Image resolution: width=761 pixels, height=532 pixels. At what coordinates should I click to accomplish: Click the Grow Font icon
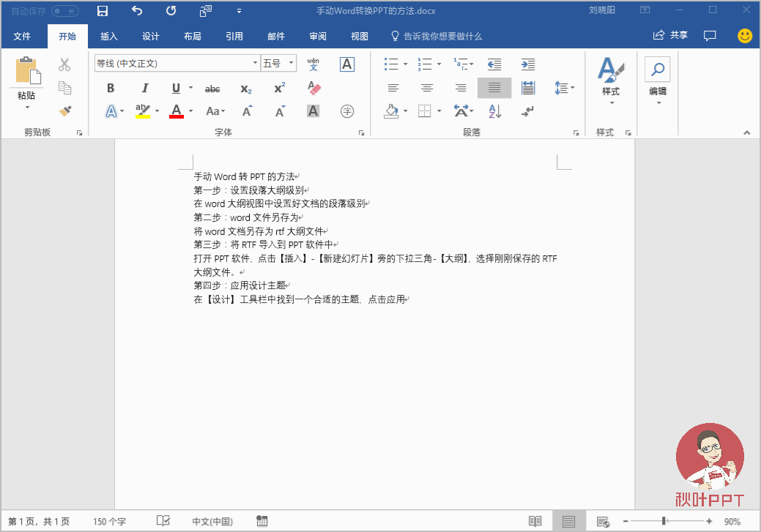[x=247, y=111]
